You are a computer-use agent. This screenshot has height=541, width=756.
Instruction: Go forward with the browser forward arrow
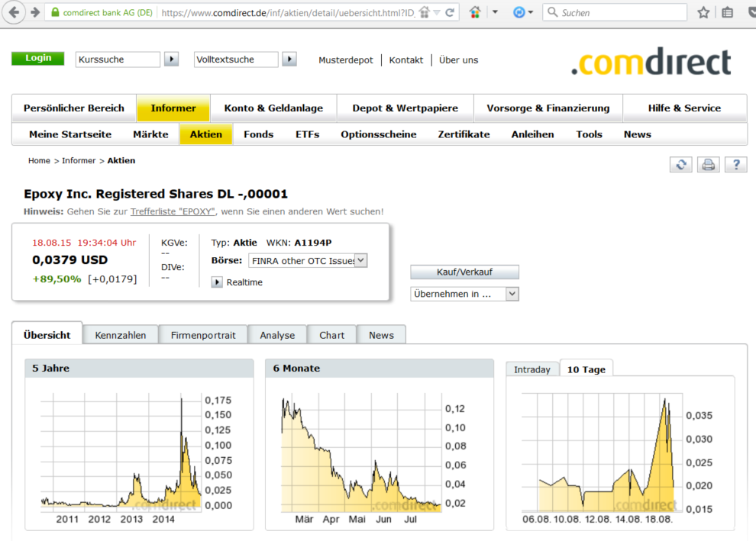click(34, 12)
